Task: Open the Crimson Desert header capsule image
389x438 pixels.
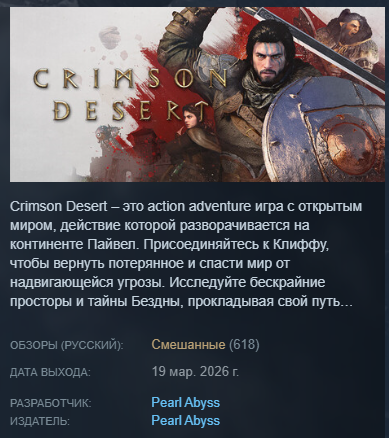Action: click(x=197, y=94)
